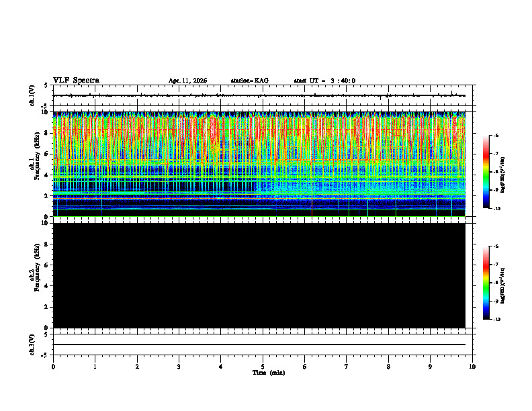Click the ch.1 colorbar "log(PSD)(V²/Hz)" label
Screen dimensions: 532x411
[503, 175]
